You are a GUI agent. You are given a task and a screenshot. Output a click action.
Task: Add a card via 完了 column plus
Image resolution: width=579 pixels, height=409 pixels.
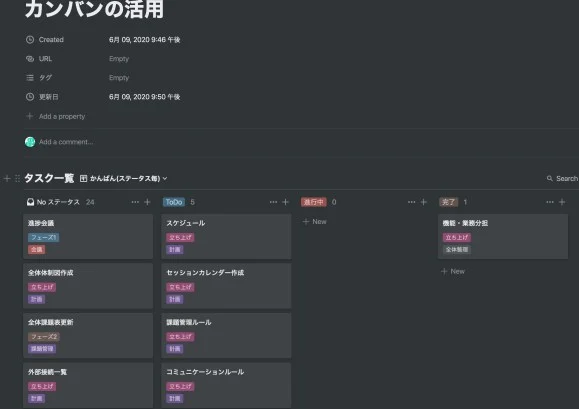pyautogui.click(x=562, y=202)
